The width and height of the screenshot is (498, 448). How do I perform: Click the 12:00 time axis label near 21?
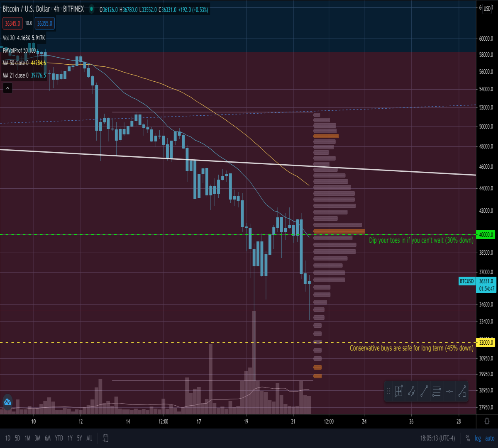pos(329,421)
